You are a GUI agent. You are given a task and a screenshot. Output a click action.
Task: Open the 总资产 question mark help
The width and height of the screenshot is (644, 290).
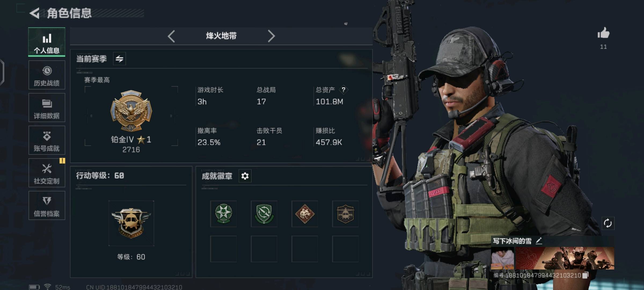coord(343,90)
